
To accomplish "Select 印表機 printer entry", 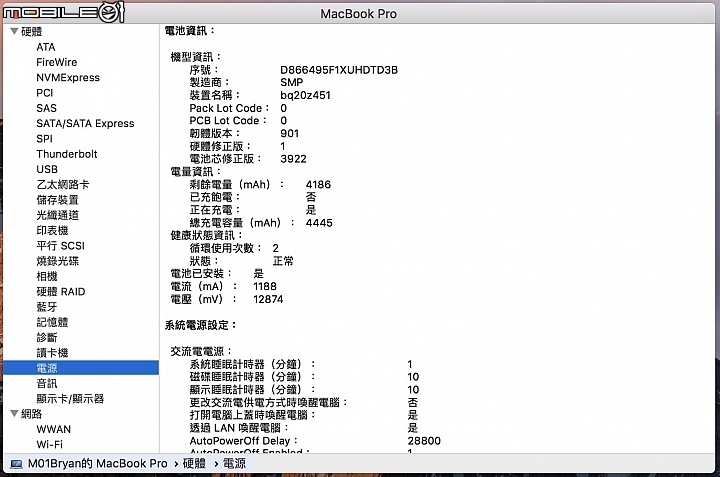I will (52, 230).
